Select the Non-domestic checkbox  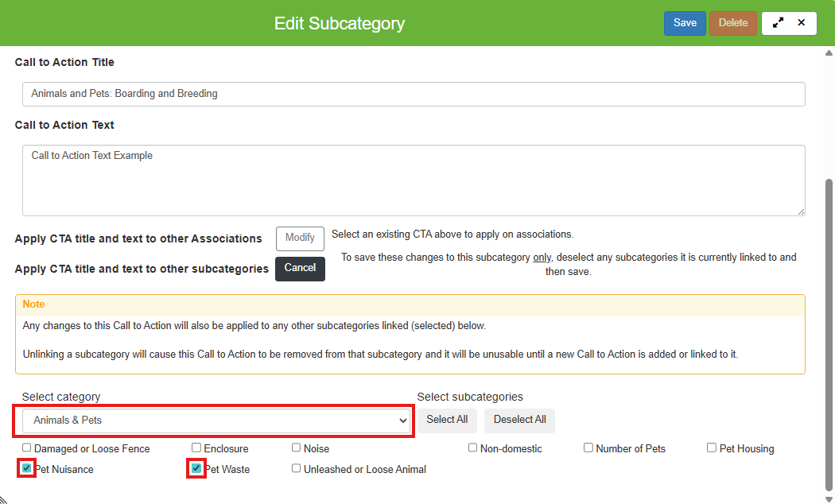[x=473, y=448]
